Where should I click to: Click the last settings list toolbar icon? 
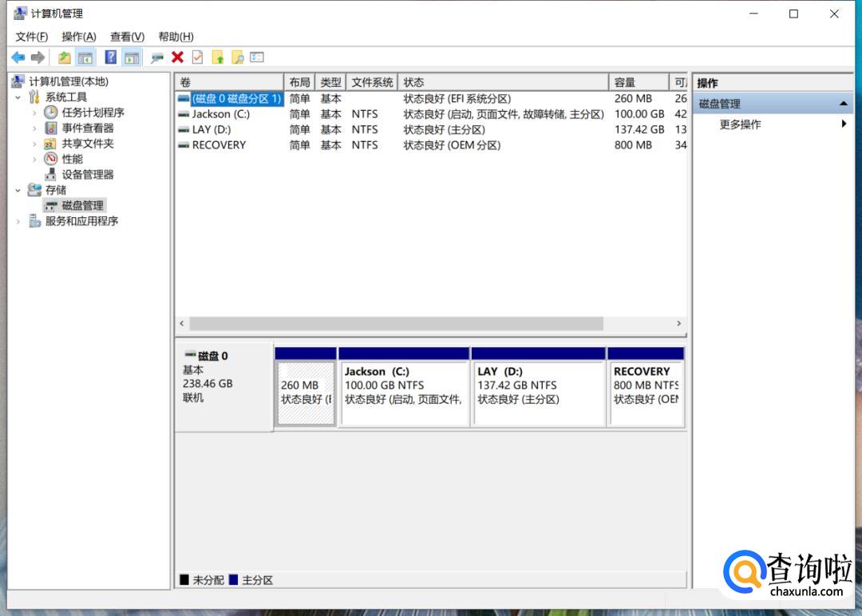[x=257, y=57]
